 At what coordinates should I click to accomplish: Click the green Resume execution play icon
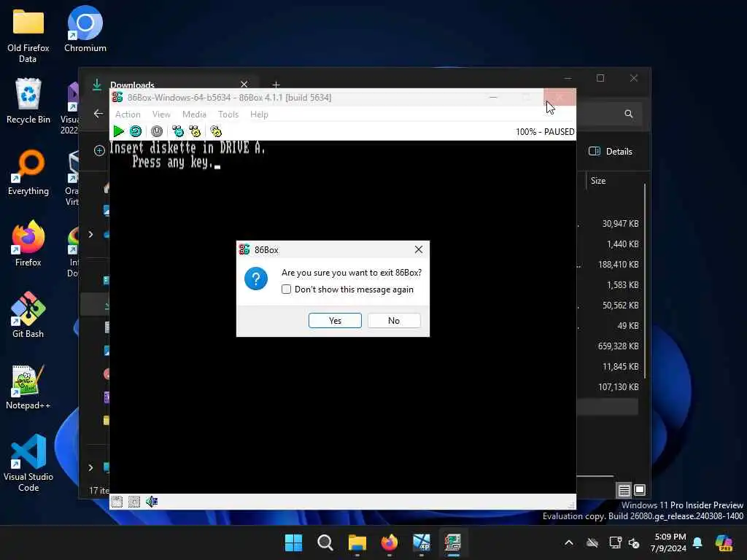coord(119,131)
